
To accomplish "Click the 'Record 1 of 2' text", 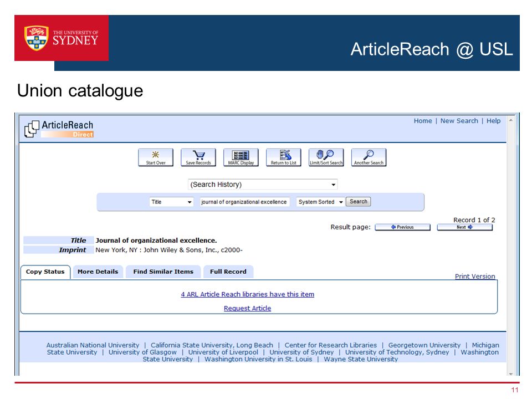I will point(474,220).
